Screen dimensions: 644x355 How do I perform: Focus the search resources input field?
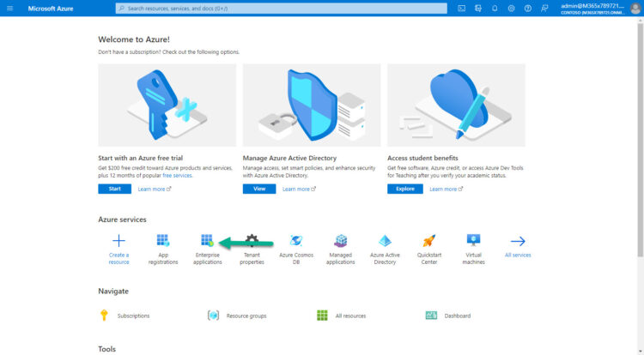click(x=282, y=9)
